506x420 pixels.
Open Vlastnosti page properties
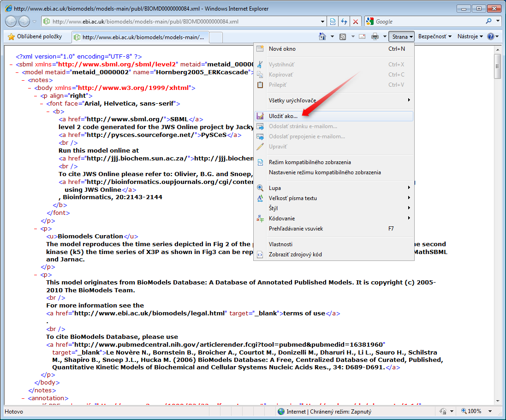[x=333, y=244]
